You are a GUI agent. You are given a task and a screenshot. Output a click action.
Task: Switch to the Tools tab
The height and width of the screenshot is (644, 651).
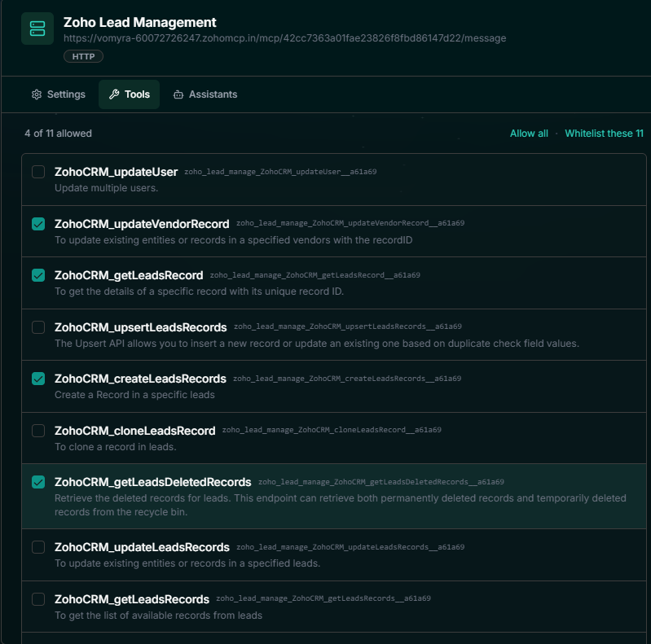(129, 94)
